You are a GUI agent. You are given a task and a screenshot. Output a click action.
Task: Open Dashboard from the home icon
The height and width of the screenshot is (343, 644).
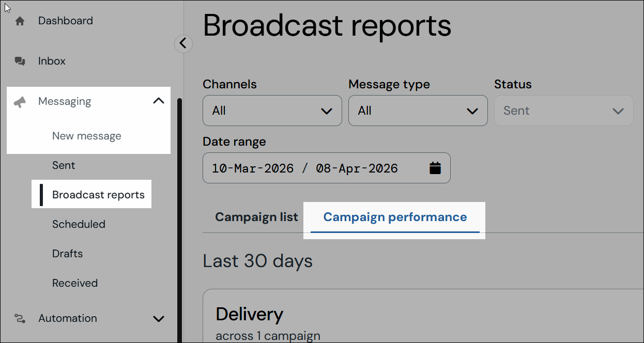pyautogui.click(x=20, y=21)
